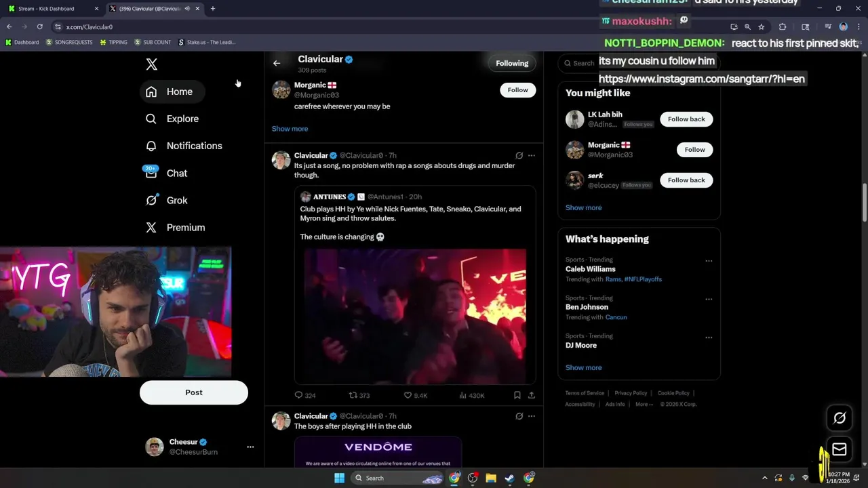Expand the More footer menu
Viewport: 868px width, 488px height.
644,404
